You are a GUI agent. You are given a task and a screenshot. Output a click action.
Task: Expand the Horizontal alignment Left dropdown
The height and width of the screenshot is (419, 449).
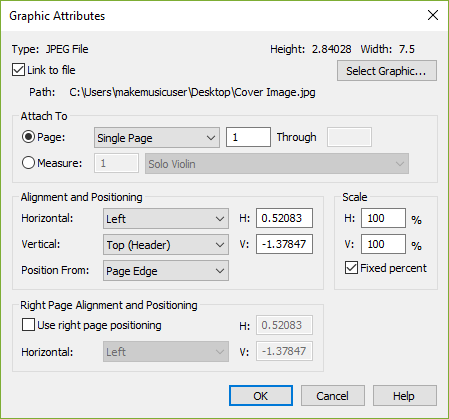click(166, 219)
